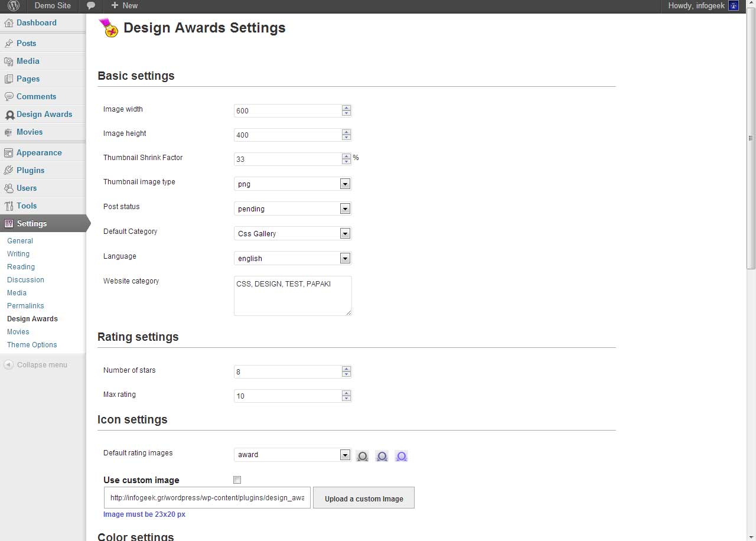Click the Posts pin icon

pyautogui.click(x=9, y=44)
